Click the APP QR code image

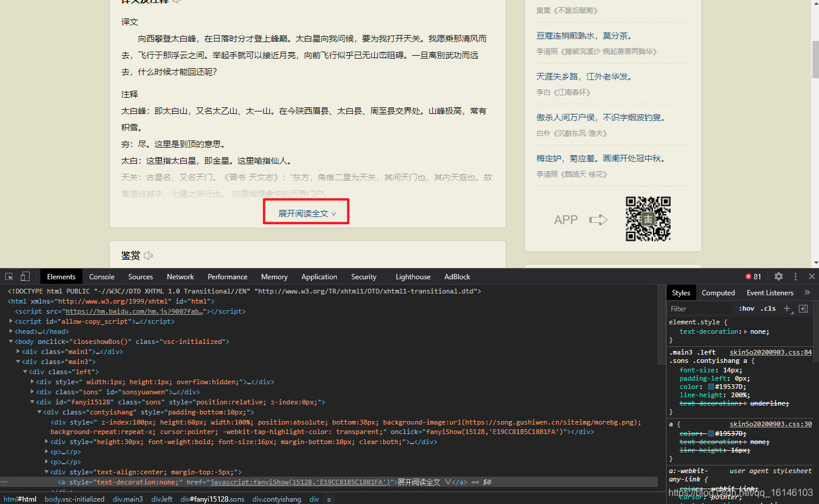click(x=648, y=219)
